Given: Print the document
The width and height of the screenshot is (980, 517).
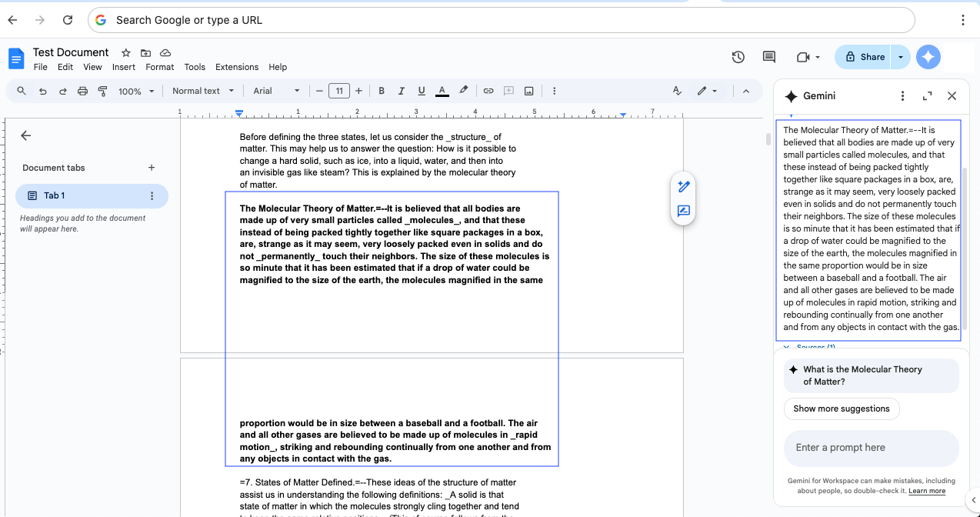Looking at the screenshot, I should pos(82,91).
